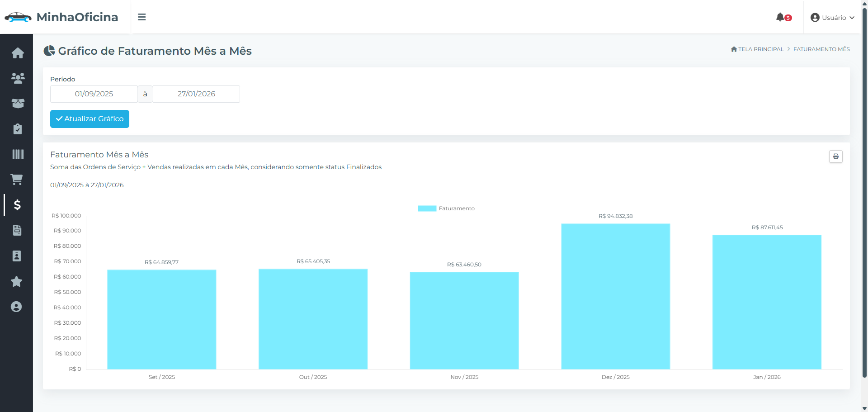Toggle the sidebar hamburger menu
The image size is (868, 412).
point(142,17)
